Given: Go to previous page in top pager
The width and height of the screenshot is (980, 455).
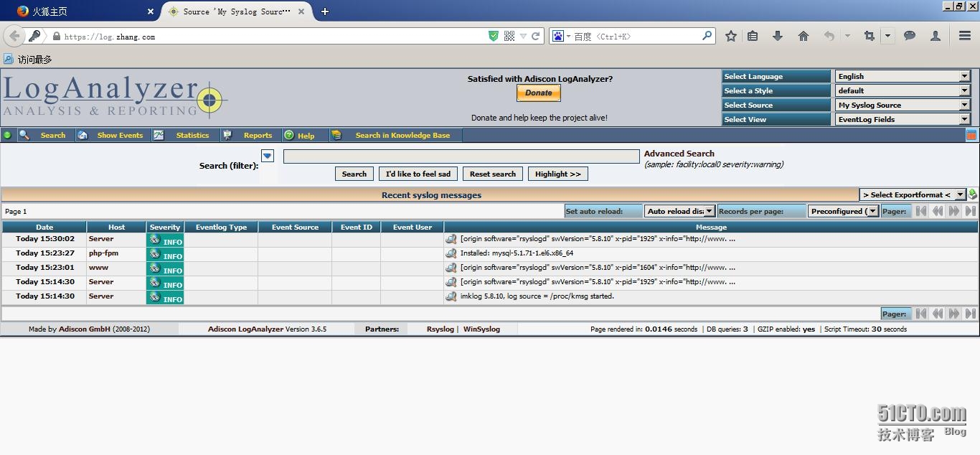Looking at the screenshot, I should click(x=938, y=211).
